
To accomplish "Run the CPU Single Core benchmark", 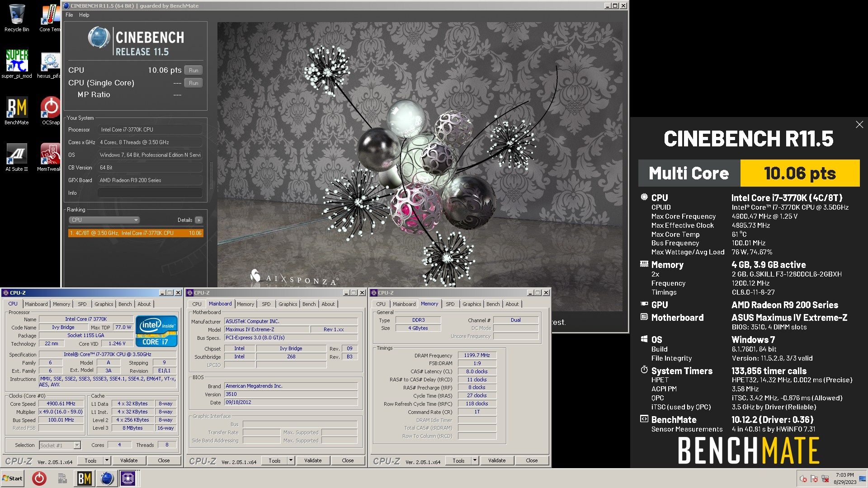I will (193, 83).
